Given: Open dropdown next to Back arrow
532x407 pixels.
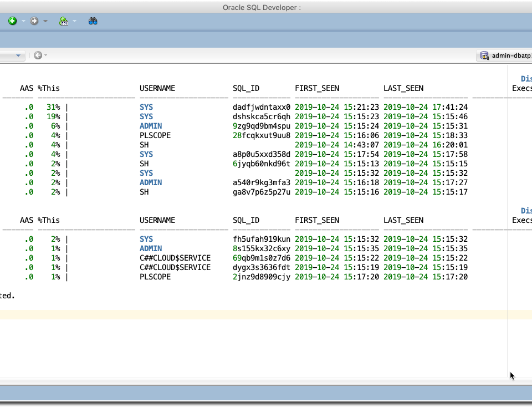Looking at the screenshot, I should (23, 21).
